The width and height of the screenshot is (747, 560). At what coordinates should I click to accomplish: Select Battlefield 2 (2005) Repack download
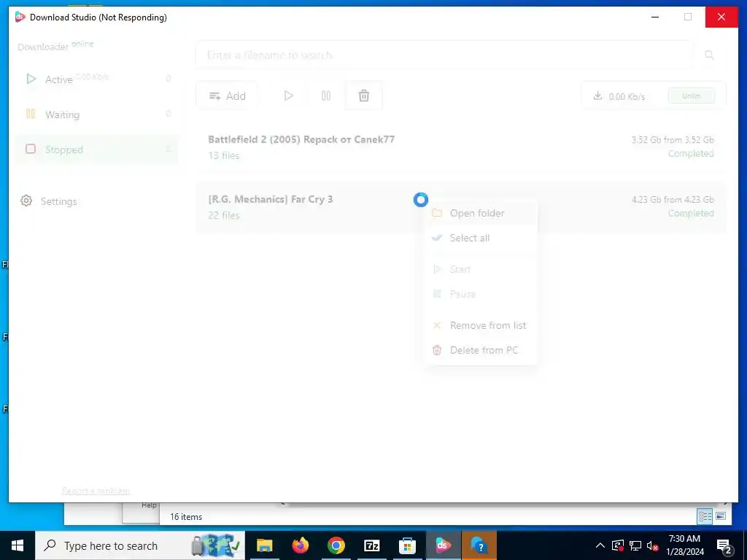click(x=461, y=147)
